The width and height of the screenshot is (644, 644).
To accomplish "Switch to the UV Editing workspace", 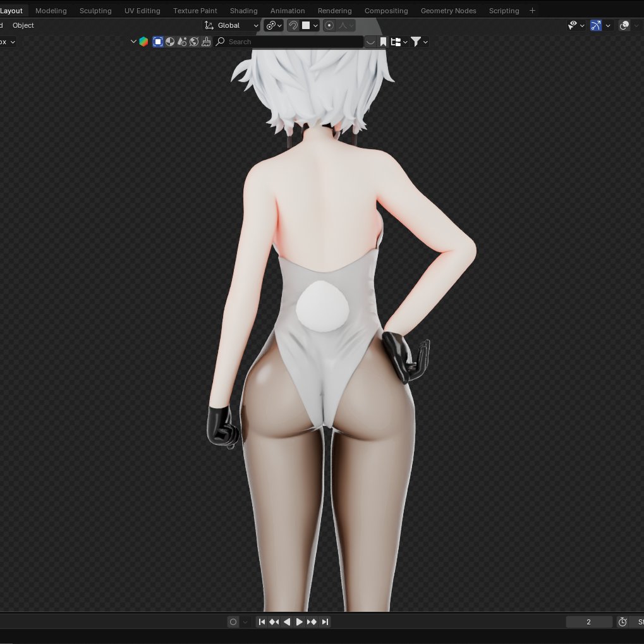I will coord(142,11).
